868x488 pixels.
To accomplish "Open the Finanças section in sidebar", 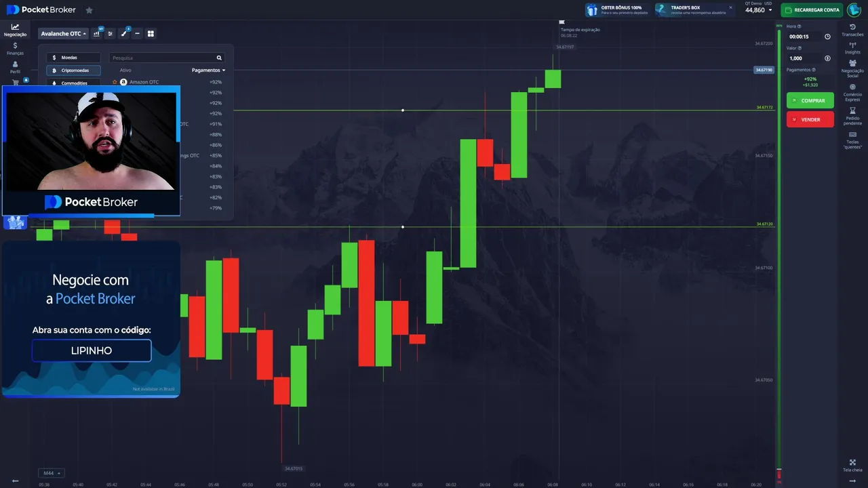I will 15,48.
